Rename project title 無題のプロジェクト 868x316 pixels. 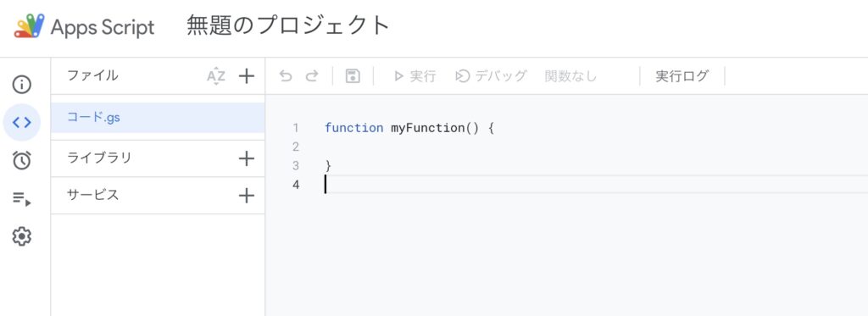[288, 25]
